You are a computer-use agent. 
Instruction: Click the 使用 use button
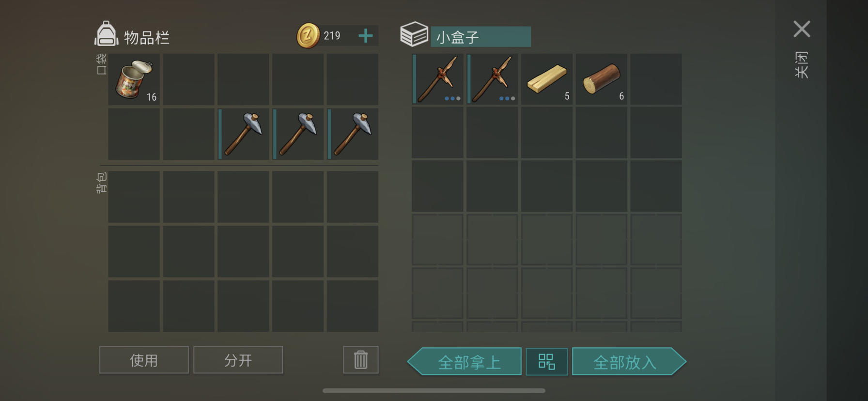(144, 360)
